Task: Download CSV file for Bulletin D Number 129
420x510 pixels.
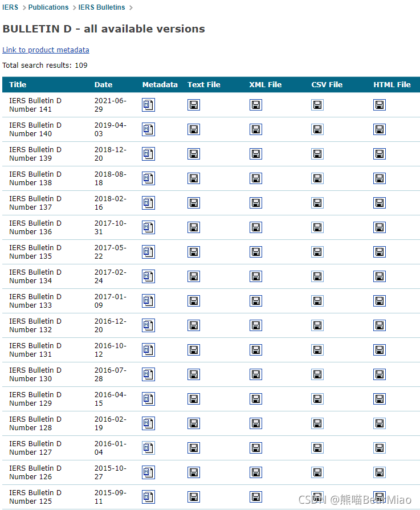Action: point(317,399)
